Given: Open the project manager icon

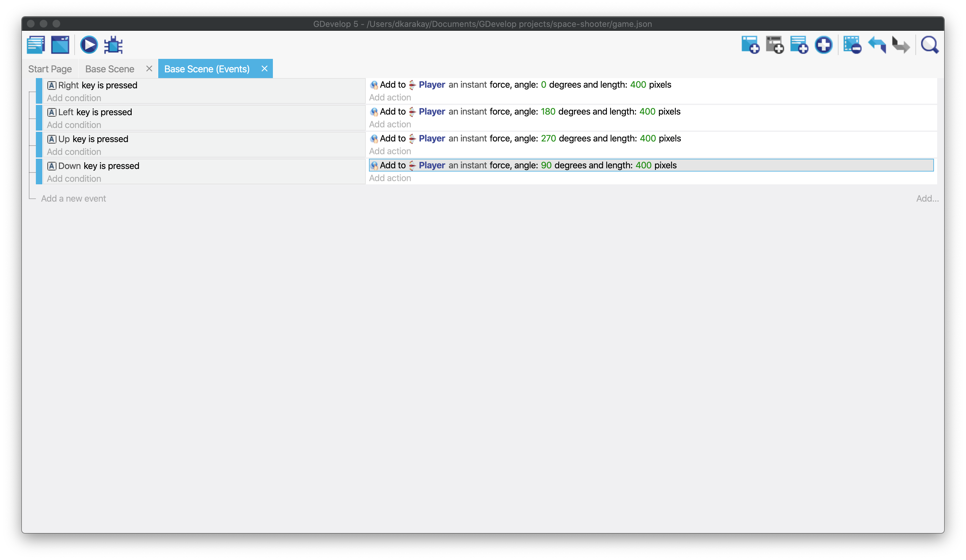Looking at the screenshot, I should [x=36, y=45].
